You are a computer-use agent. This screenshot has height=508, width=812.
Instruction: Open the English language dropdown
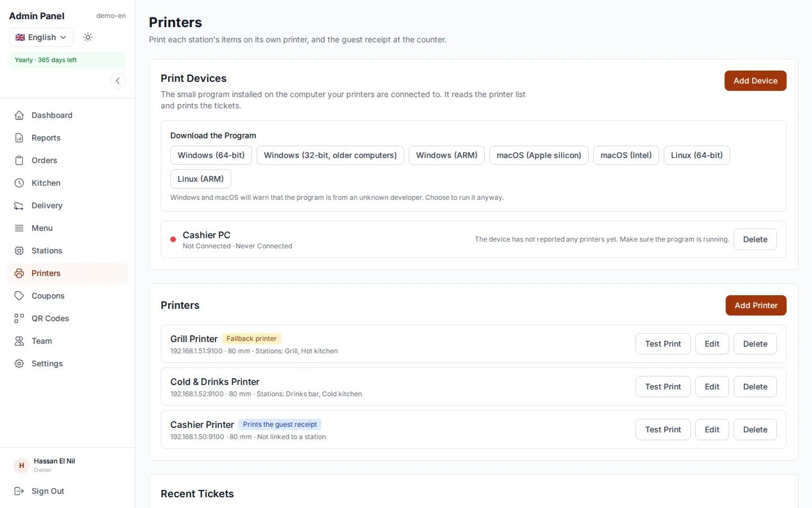tap(41, 37)
